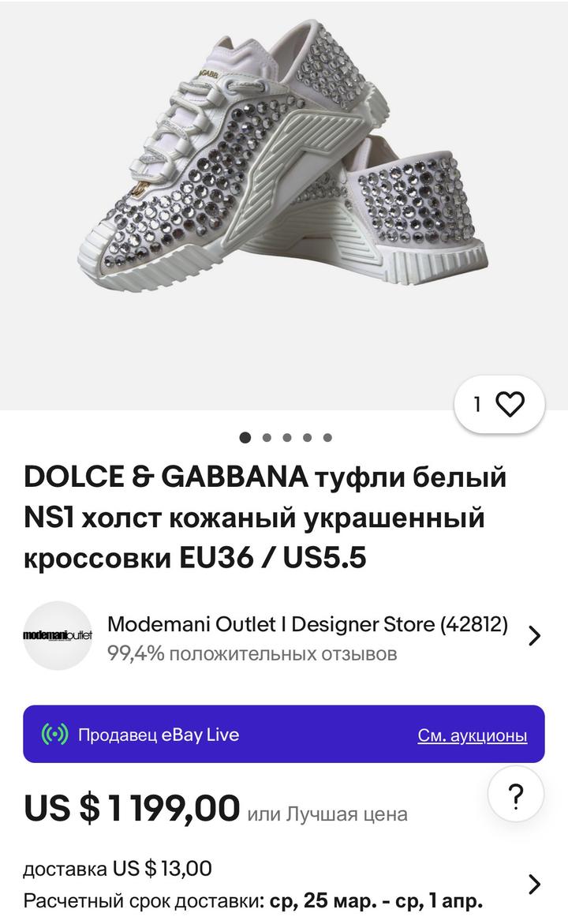The image size is (568, 924).
Task: Open help via the question mark button
Action: coord(515,796)
